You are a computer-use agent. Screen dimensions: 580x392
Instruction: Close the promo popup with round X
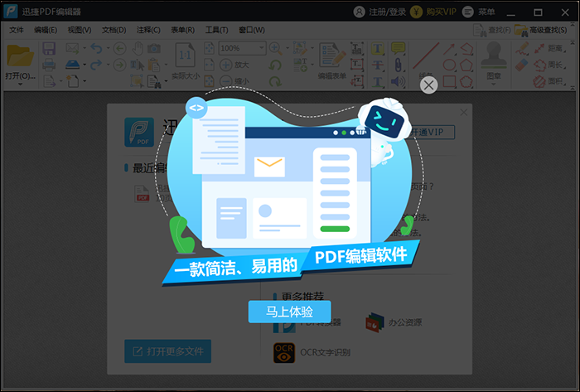[428, 85]
